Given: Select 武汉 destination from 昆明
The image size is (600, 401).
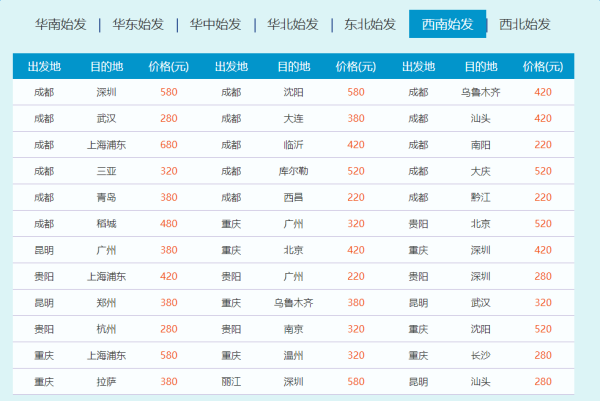Looking at the screenshot, I should [x=481, y=303].
